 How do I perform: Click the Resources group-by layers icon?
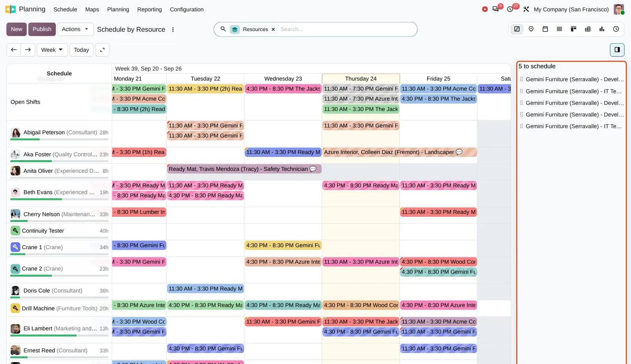[x=235, y=29]
